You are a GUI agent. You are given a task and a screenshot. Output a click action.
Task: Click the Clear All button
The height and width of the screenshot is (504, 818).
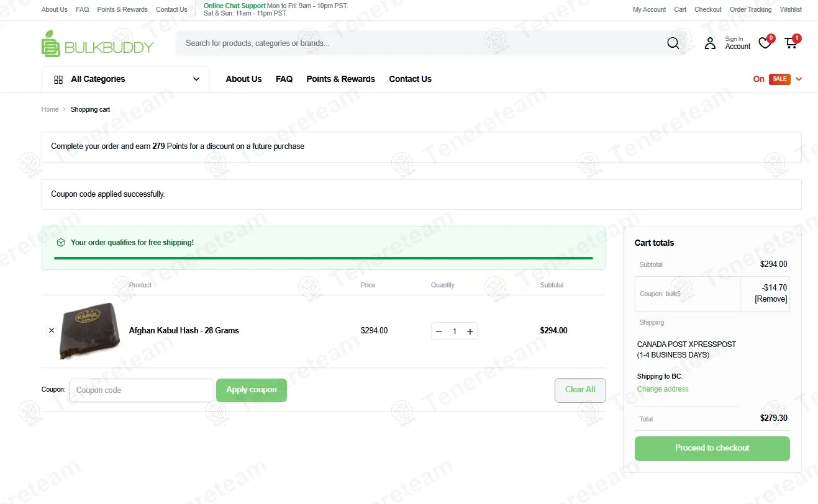click(x=579, y=390)
